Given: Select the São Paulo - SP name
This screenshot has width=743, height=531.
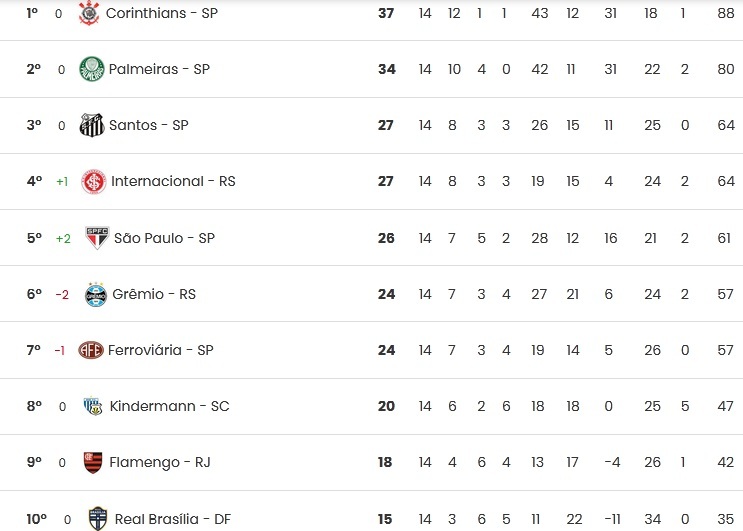Looking at the screenshot, I should tap(164, 238).
